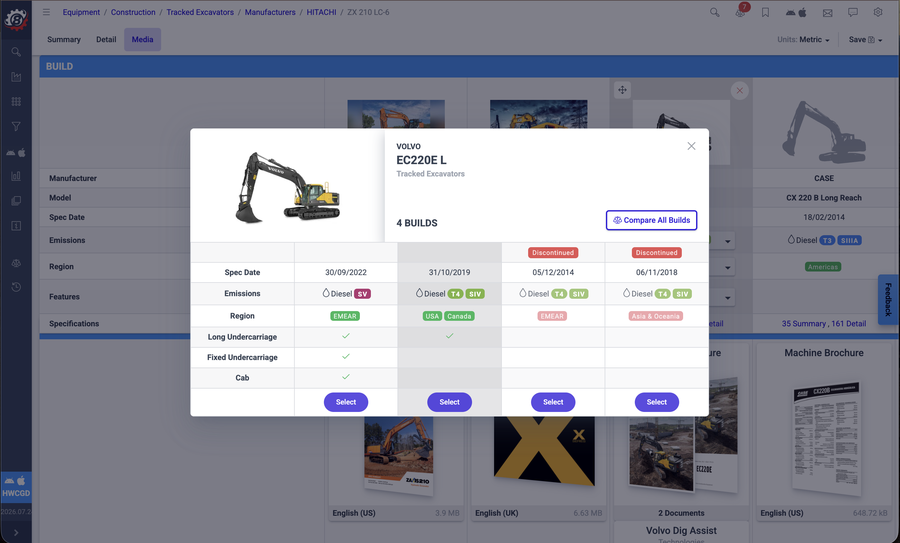Open the sidebar currency icon

pyautogui.click(x=16, y=226)
